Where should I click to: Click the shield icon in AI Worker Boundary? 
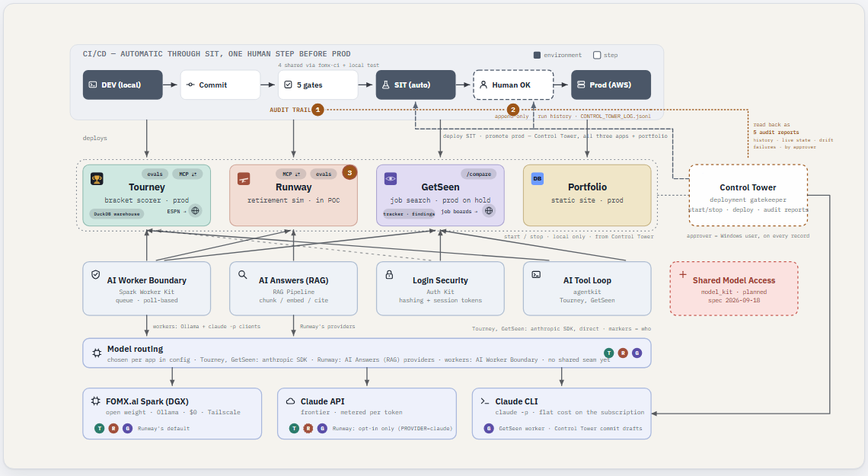(x=96, y=274)
